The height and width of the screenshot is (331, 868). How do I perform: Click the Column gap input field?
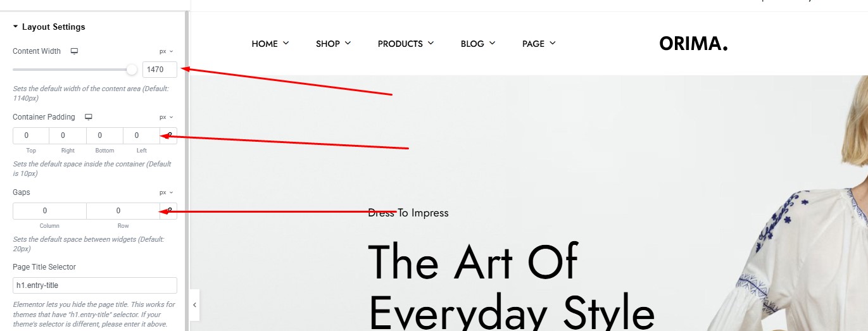pyautogui.click(x=49, y=211)
